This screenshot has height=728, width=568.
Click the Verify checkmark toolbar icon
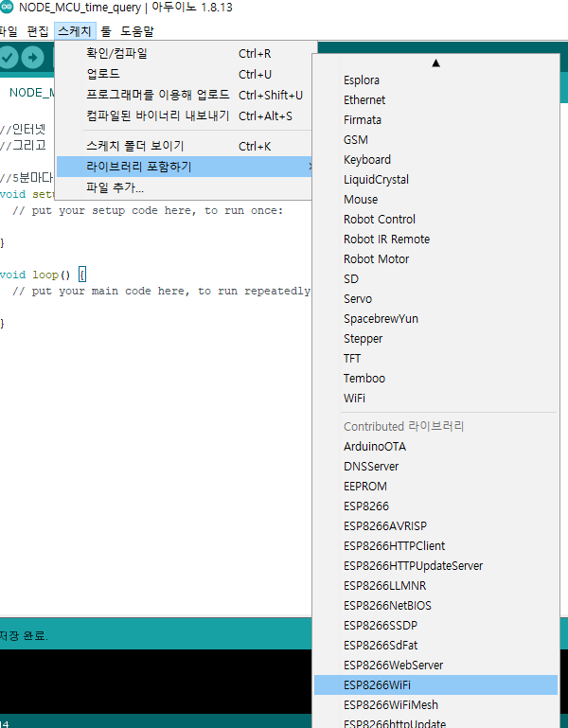click(x=8, y=58)
